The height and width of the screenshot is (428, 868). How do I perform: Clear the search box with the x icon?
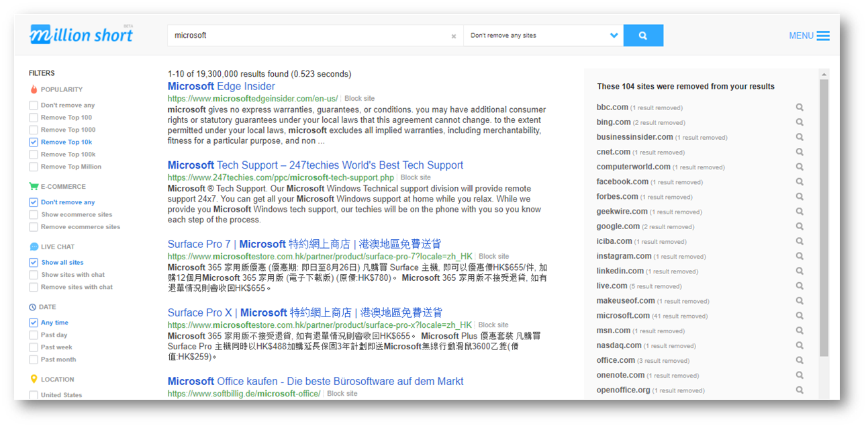(454, 36)
